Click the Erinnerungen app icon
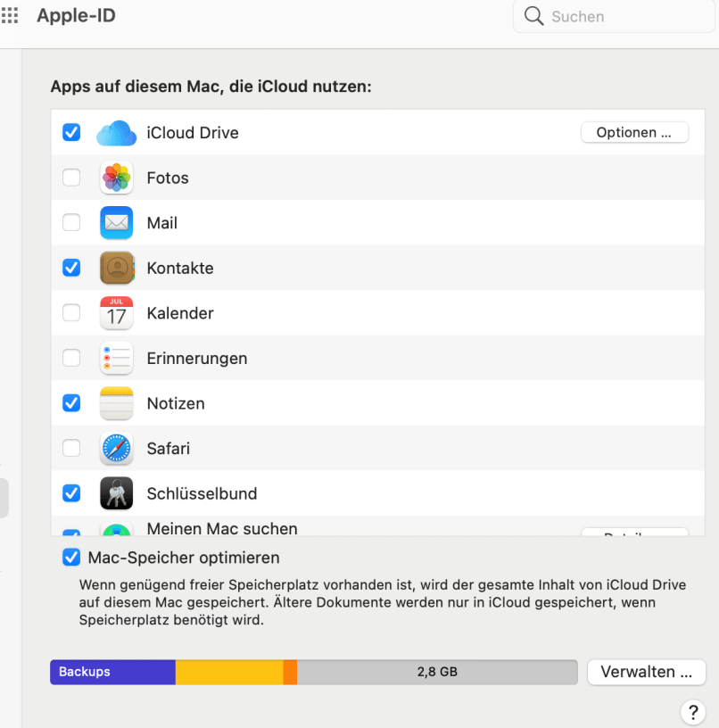 pyautogui.click(x=117, y=359)
